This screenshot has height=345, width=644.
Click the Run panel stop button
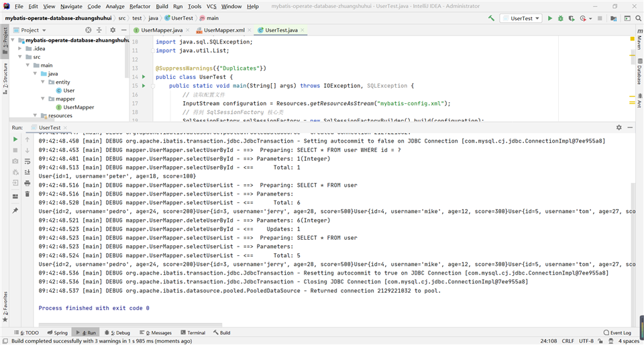15,150
